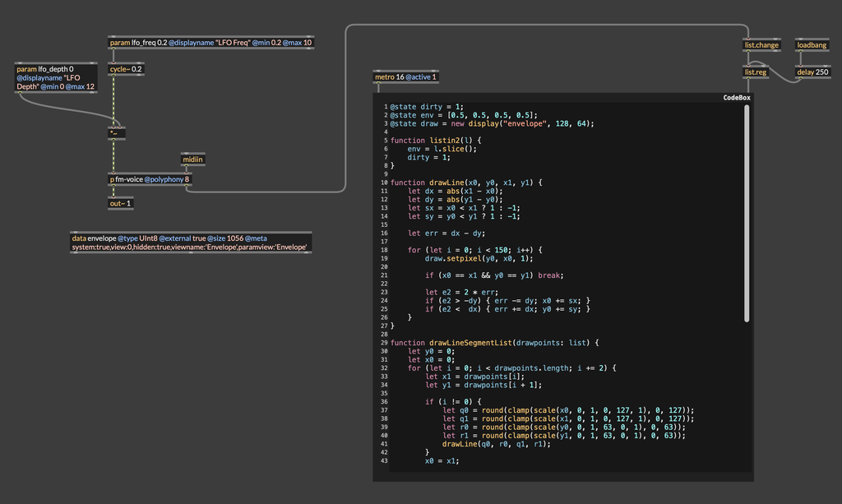Click the out~ 1 output object

pyautogui.click(x=120, y=203)
